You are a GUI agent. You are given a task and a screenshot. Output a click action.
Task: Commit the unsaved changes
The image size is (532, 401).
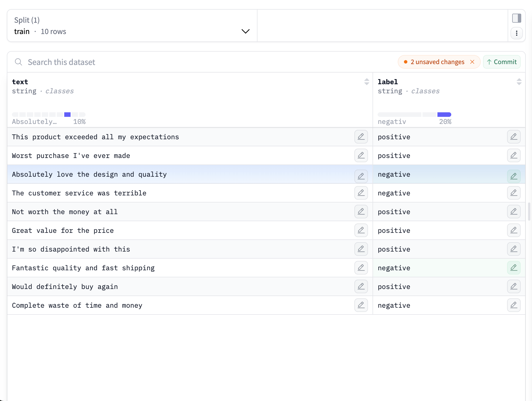(501, 62)
